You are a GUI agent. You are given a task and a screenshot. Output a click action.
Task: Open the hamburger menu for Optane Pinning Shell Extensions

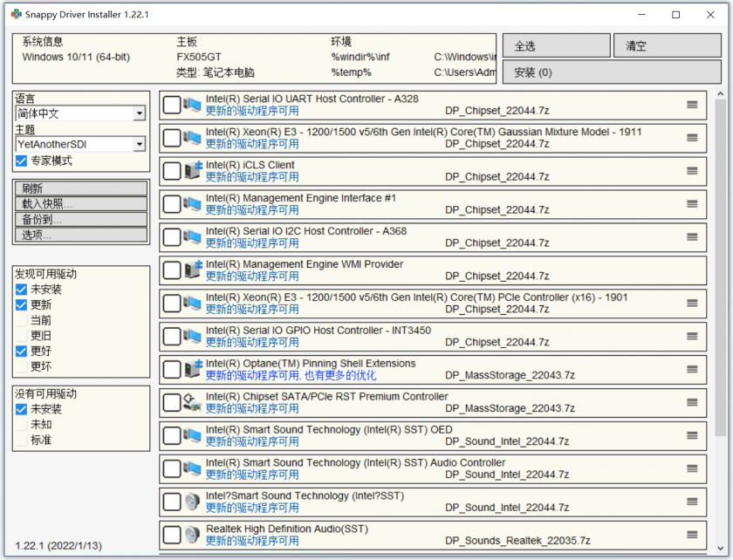tap(692, 370)
